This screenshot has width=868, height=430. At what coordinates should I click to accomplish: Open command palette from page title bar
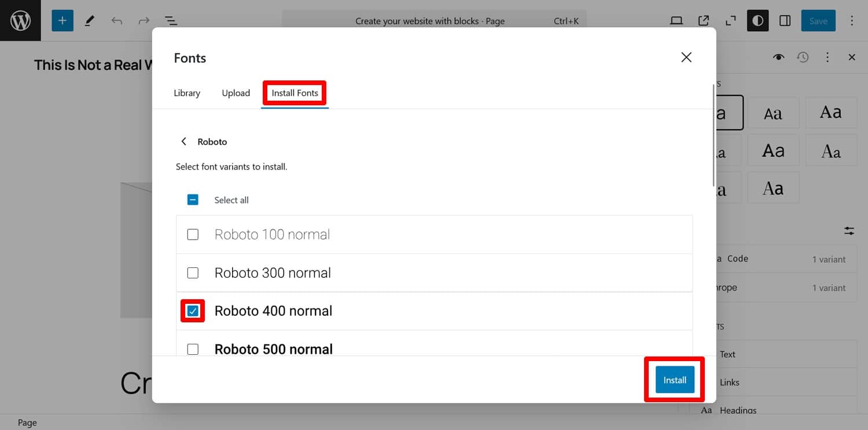pos(434,21)
